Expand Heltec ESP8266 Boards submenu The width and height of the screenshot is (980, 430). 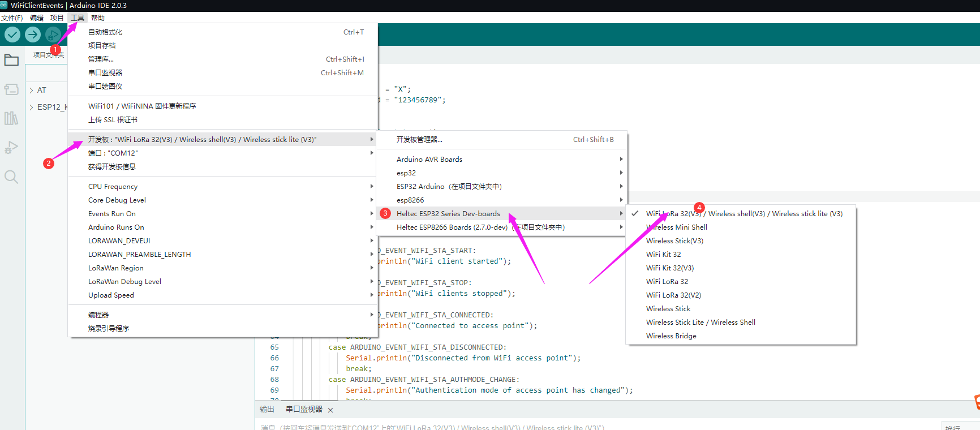(x=502, y=227)
